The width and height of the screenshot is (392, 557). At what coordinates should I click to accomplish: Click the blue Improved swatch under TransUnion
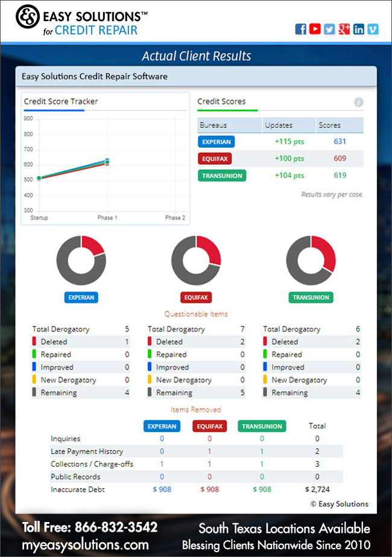(265, 367)
